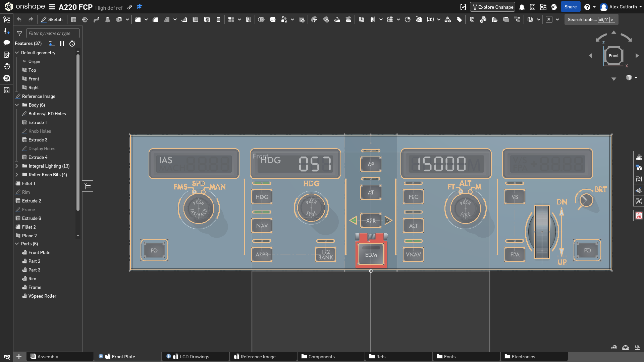This screenshot has width=644, height=362.
Task: Select the Linear pattern tool
Action: point(231,20)
